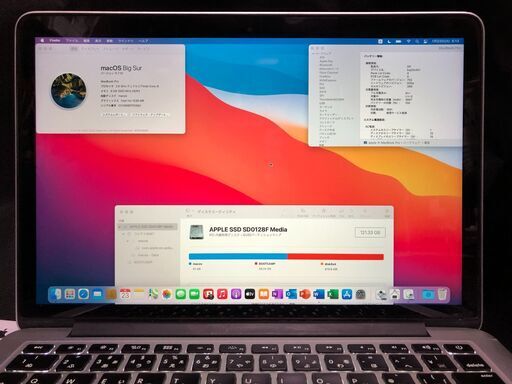Open System Preferences from the Dock

pos(360,294)
